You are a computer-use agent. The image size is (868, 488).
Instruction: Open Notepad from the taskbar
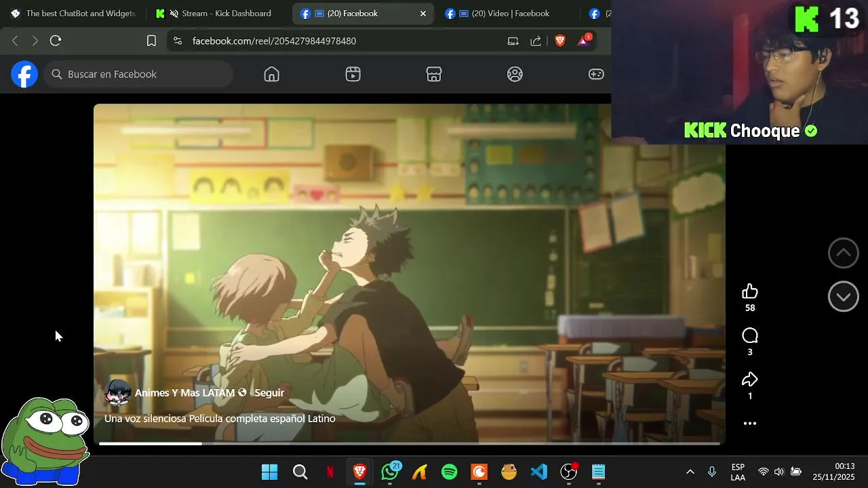point(598,472)
